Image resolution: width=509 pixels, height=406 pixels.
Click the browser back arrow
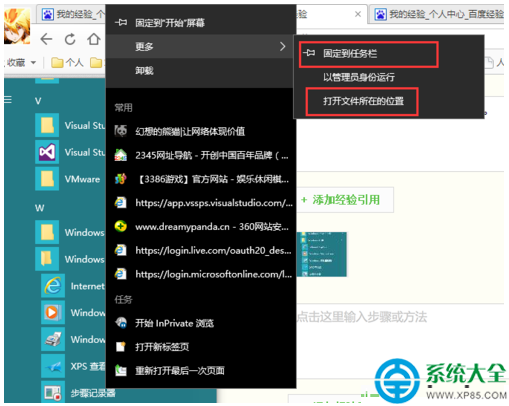(46, 39)
